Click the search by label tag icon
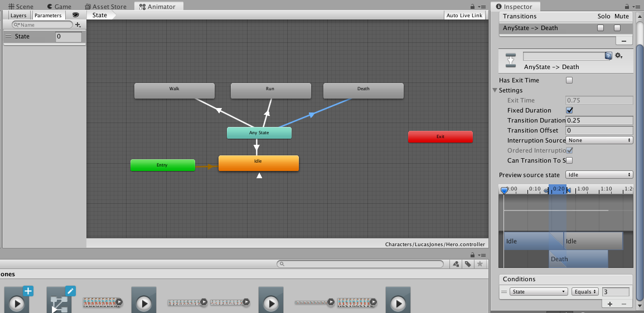The height and width of the screenshot is (313, 644). pos(468,264)
